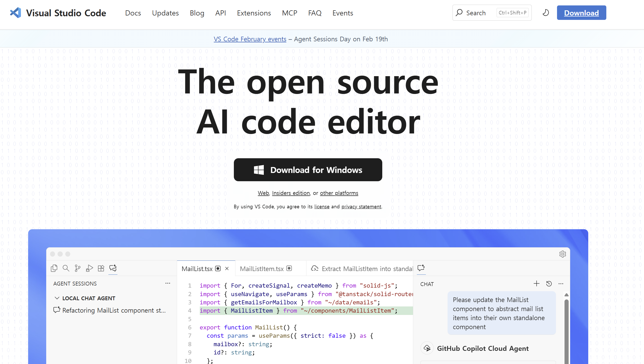Click Download for Windows button
Image resolution: width=644 pixels, height=364 pixels.
click(x=308, y=170)
